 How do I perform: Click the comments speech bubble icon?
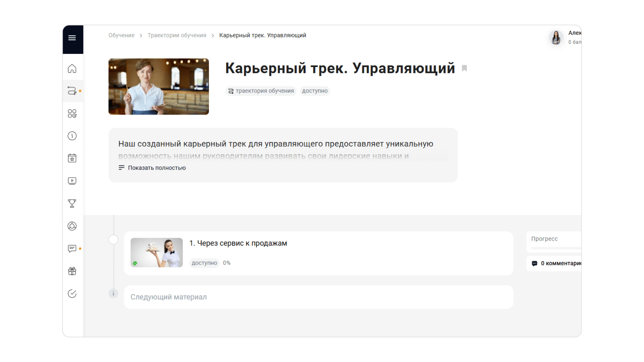(x=535, y=263)
